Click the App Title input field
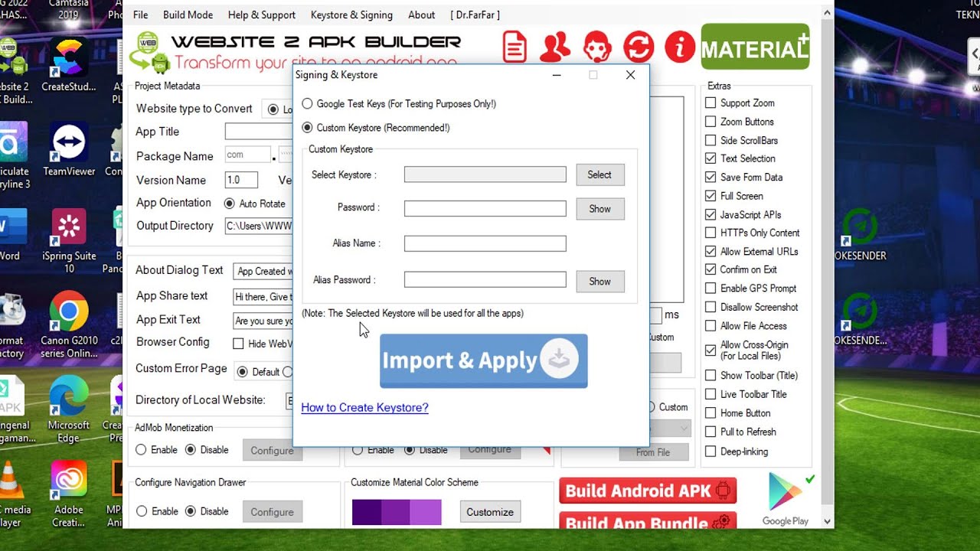The image size is (980, 551). [259, 131]
